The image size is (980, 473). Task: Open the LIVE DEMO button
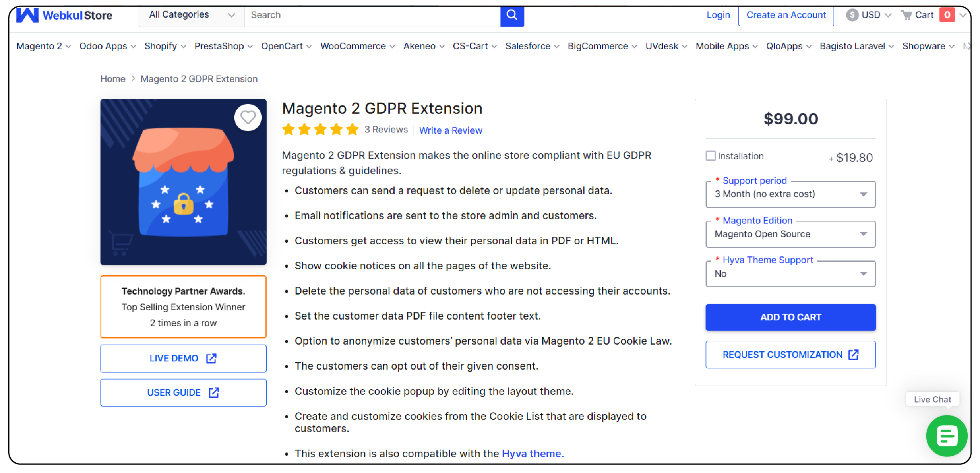(183, 358)
